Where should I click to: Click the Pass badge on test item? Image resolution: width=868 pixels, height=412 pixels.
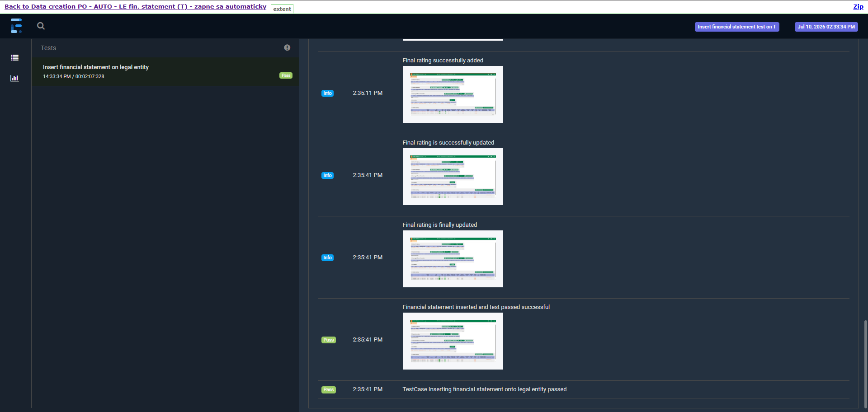point(286,75)
